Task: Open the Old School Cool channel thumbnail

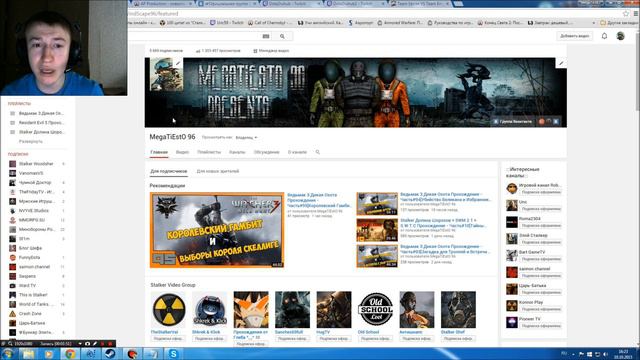Action: (375, 310)
